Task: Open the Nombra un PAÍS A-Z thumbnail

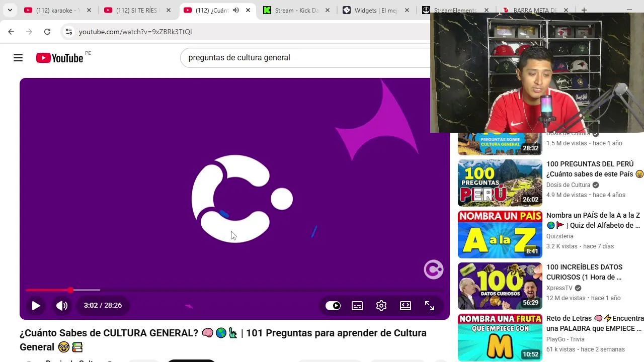Action: click(x=500, y=234)
